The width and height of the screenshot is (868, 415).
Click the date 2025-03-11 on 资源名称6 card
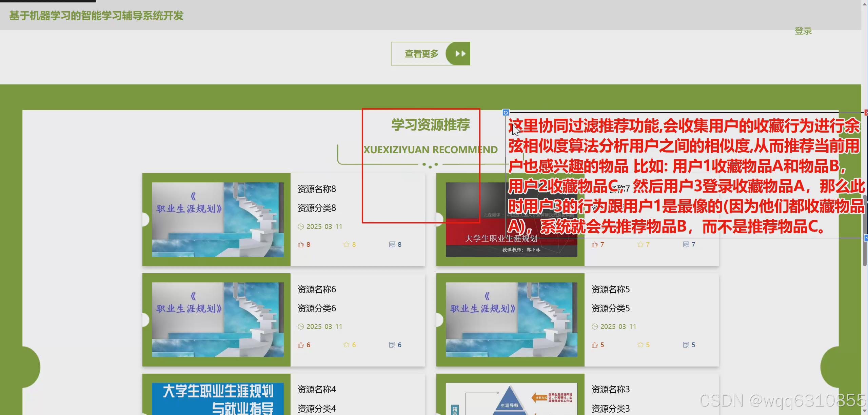click(324, 327)
